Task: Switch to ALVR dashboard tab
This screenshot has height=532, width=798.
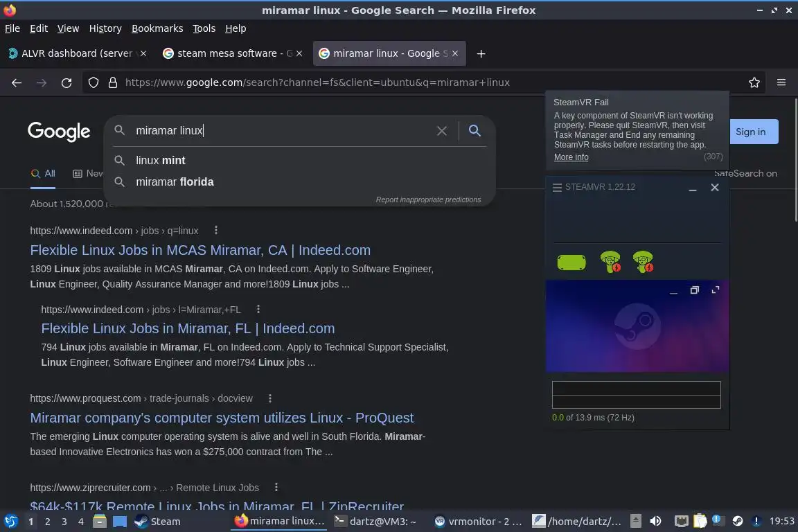Action: (76, 53)
